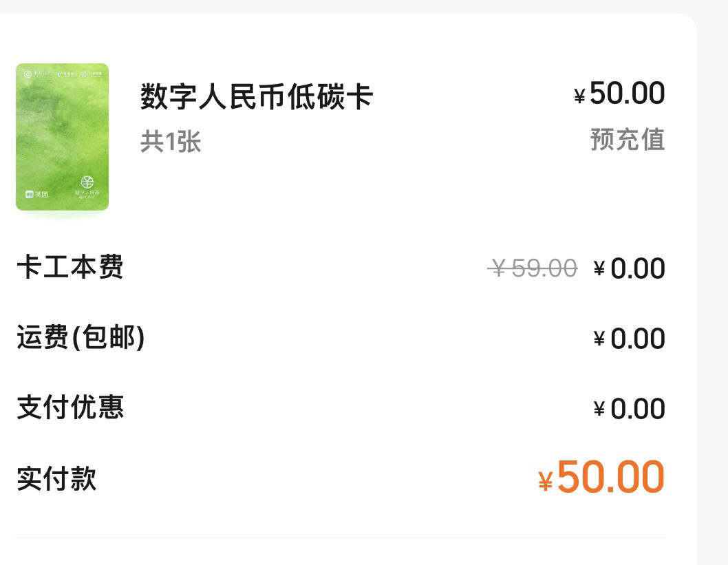Click the China Telecom logo on card
The height and width of the screenshot is (565, 728).
[x=66, y=74]
